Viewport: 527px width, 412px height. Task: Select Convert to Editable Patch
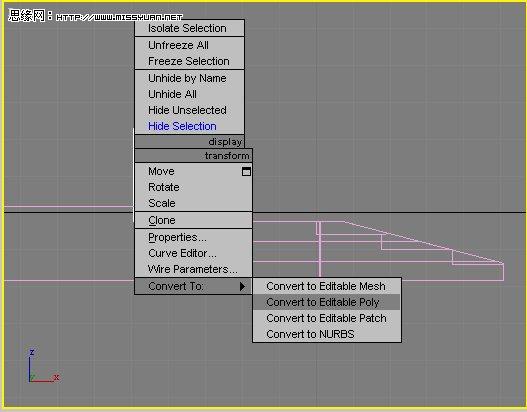(327, 318)
